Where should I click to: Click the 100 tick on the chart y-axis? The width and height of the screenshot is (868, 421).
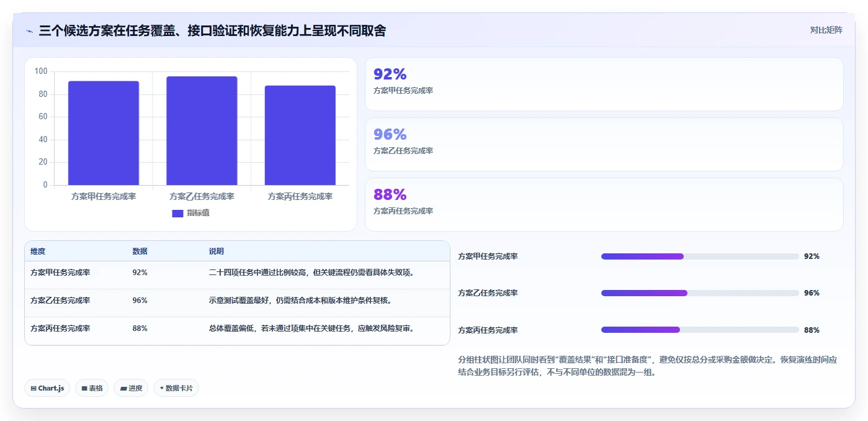coord(41,71)
